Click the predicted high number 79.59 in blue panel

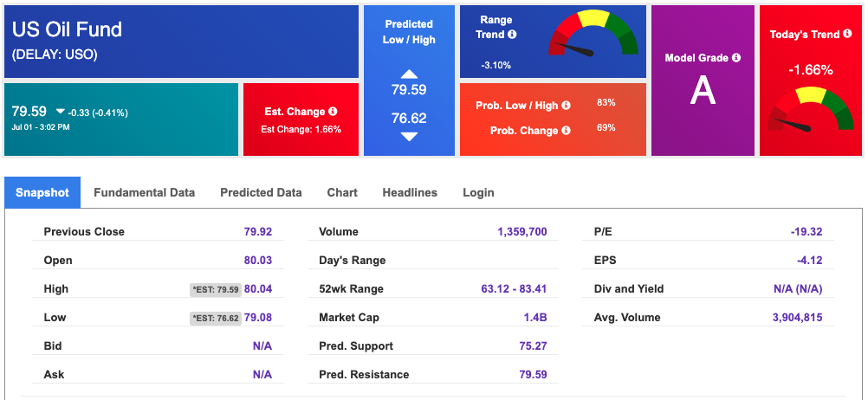[409, 90]
